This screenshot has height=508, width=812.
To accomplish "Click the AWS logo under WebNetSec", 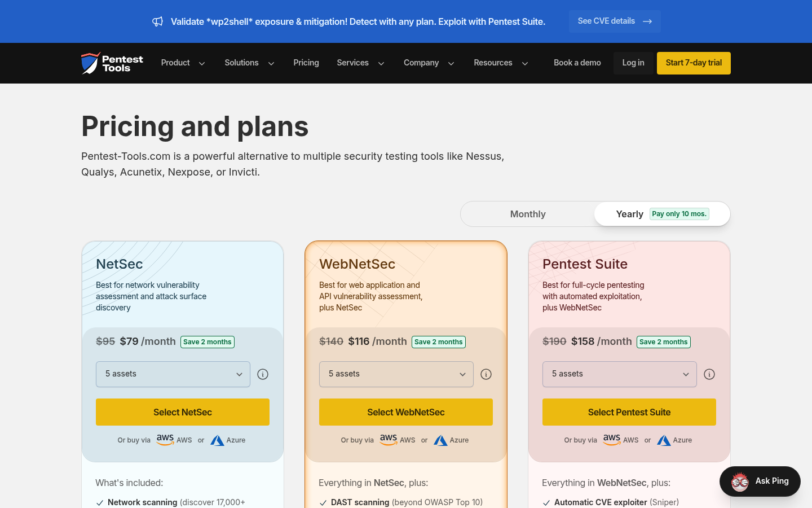I will point(389,440).
